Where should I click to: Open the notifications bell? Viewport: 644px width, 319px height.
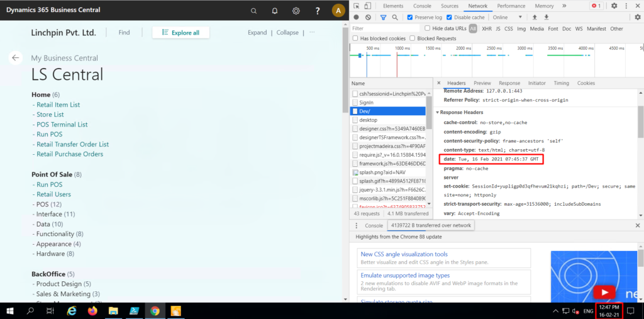[x=275, y=11]
